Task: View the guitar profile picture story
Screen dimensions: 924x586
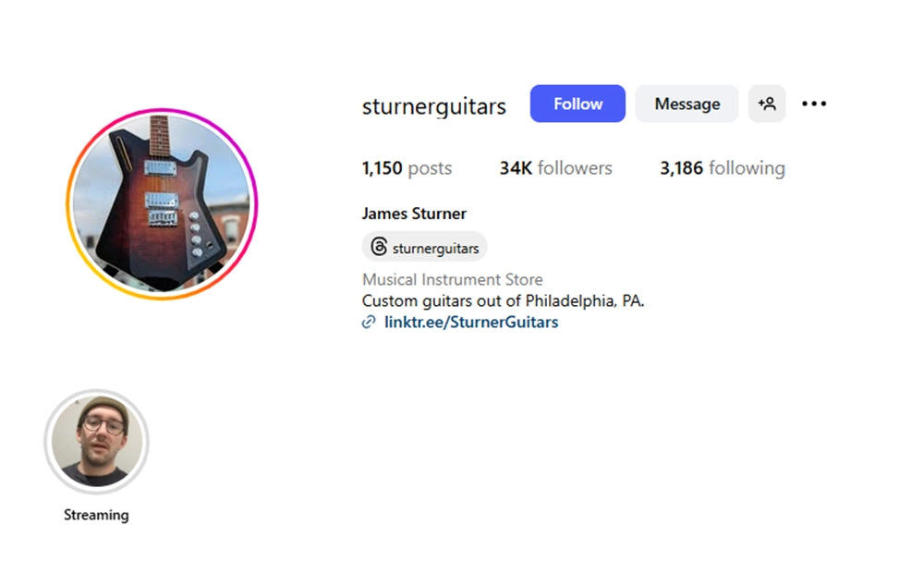Action: pyautogui.click(x=162, y=204)
